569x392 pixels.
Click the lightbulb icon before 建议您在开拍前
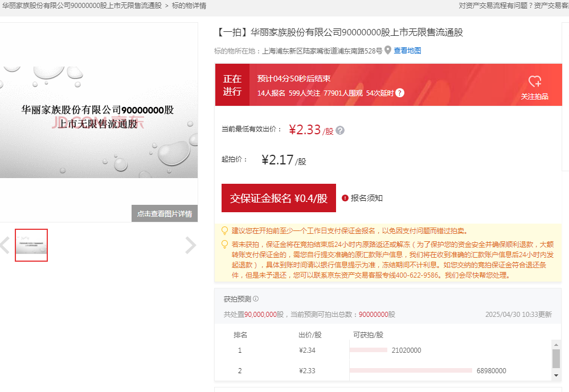coord(224,231)
